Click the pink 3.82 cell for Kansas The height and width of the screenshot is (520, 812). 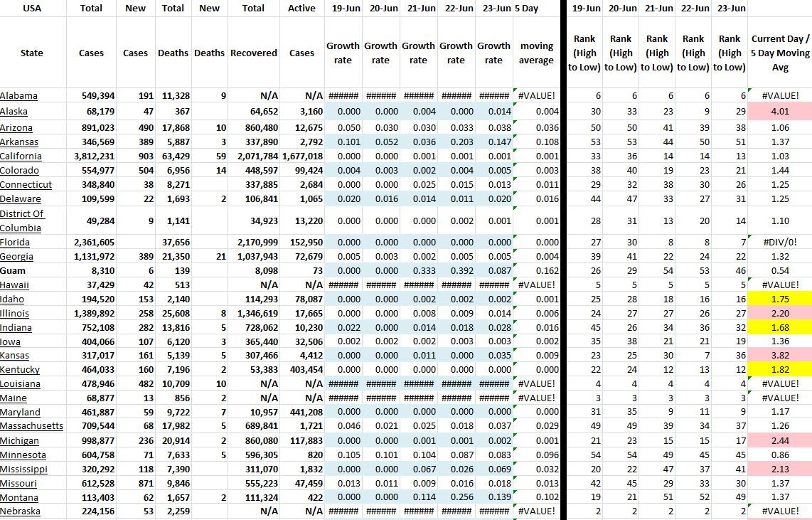(x=780, y=356)
